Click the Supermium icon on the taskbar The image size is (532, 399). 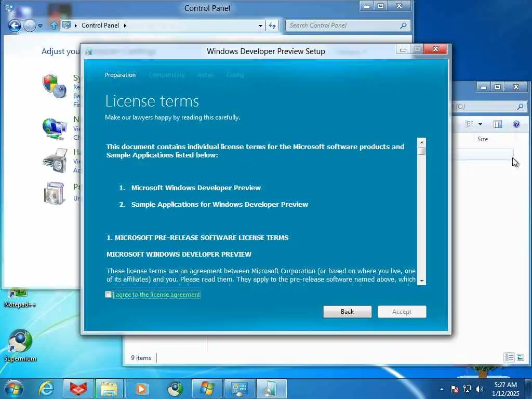[x=175, y=389]
